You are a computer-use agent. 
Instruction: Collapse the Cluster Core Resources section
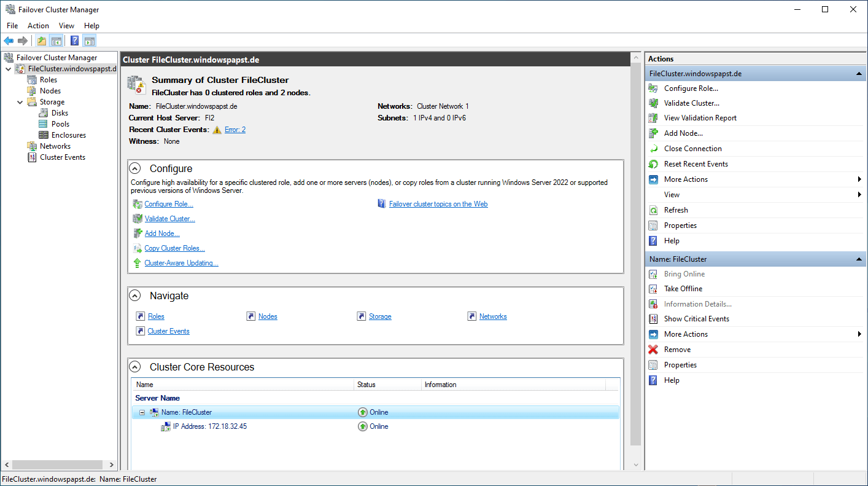pos(135,367)
